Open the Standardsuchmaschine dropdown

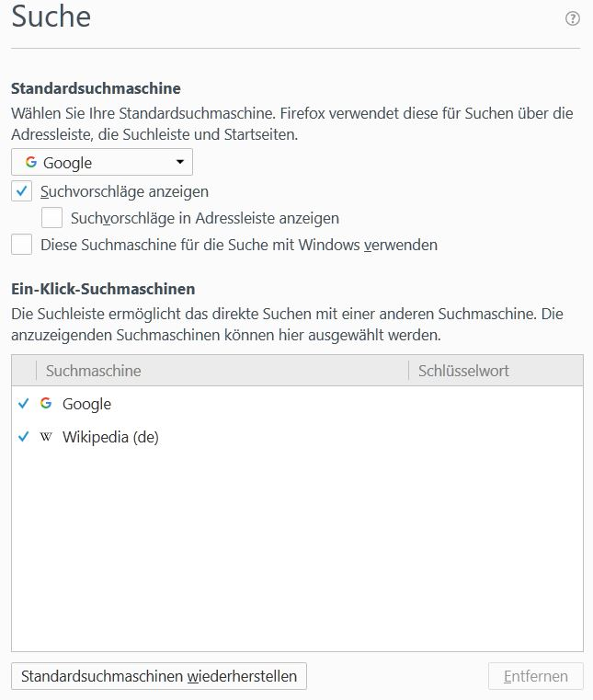pos(101,163)
